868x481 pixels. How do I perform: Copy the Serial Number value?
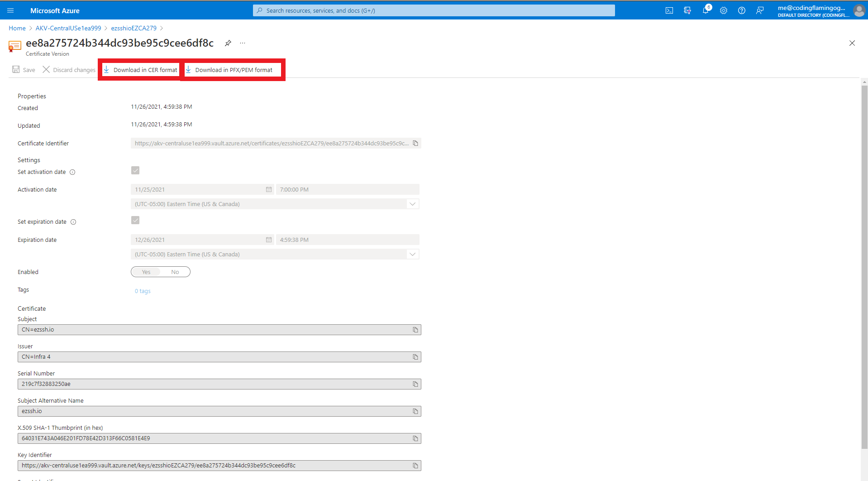(x=415, y=384)
